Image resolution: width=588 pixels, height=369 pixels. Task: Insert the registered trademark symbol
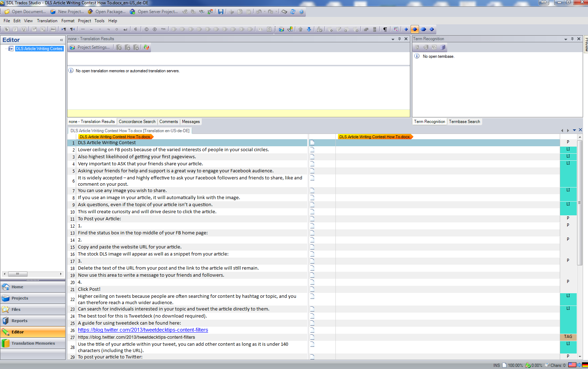pyautogui.click(x=155, y=29)
